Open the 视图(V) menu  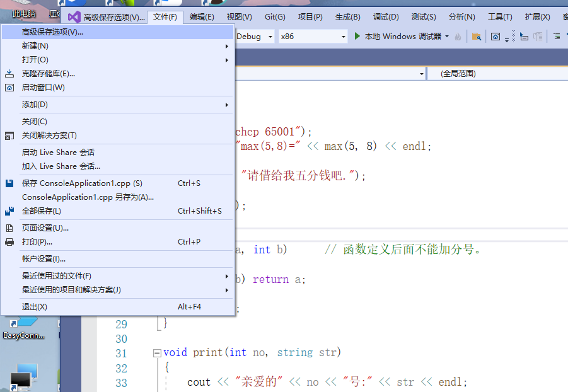pyautogui.click(x=239, y=17)
